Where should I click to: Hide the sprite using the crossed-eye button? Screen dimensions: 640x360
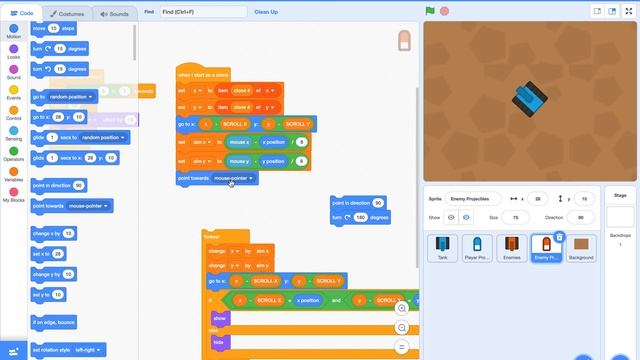(x=466, y=218)
